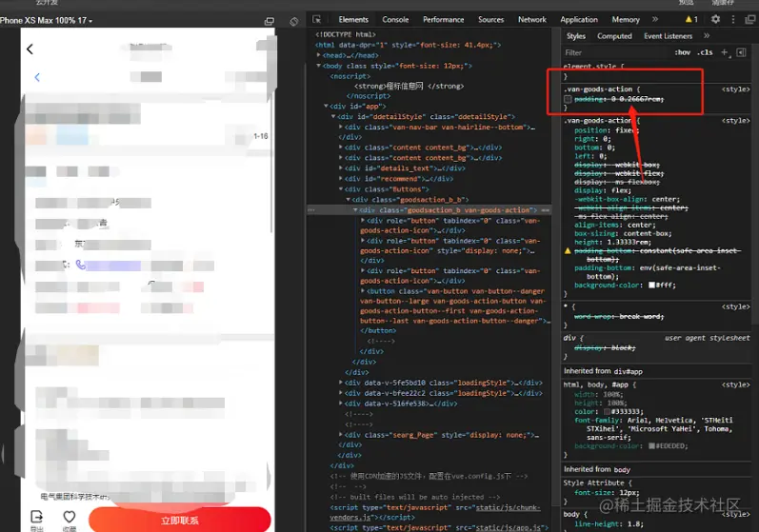This screenshot has width=759, height=532.
Task: Open the iPhone XS Max device dropdown
Action: 46,20
